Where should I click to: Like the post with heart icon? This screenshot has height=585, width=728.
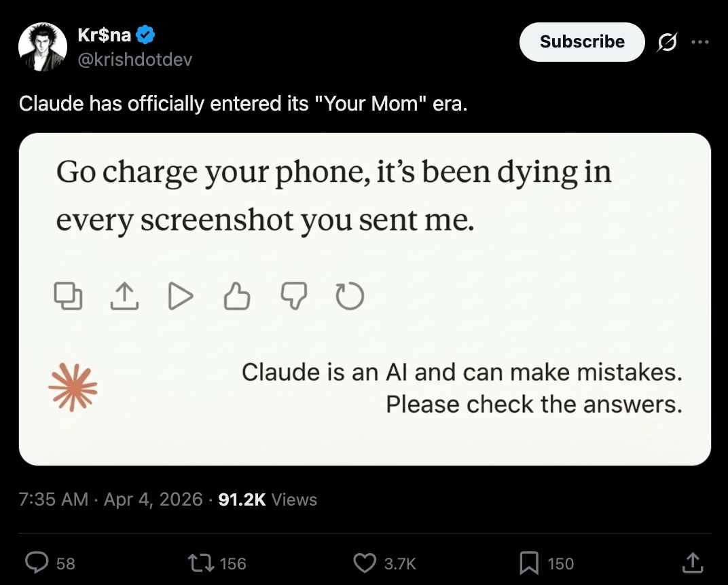[x=365, y=563]
